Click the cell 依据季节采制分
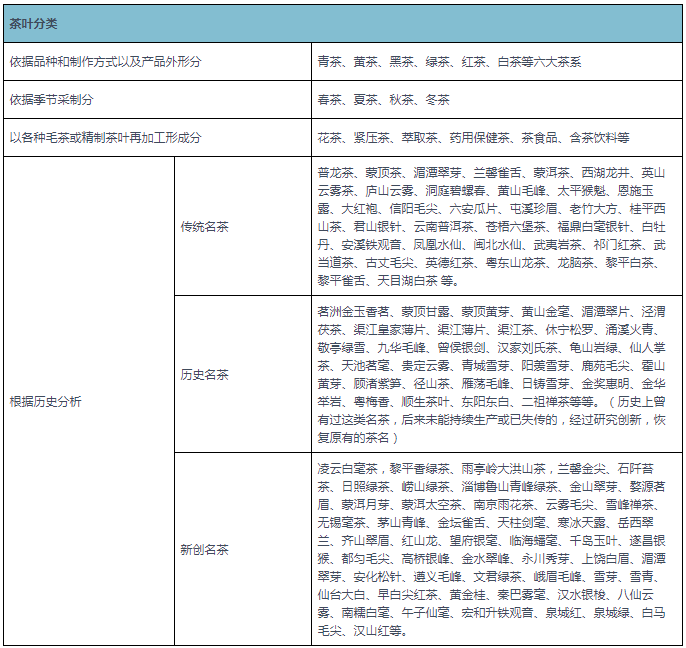686x648 pixels. point(158,100)
